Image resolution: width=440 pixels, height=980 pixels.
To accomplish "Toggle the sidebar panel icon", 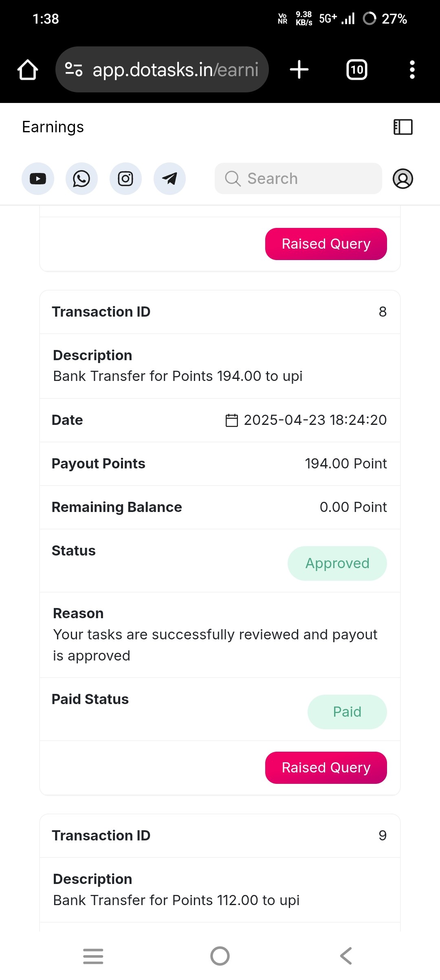I will coord(403,127).
